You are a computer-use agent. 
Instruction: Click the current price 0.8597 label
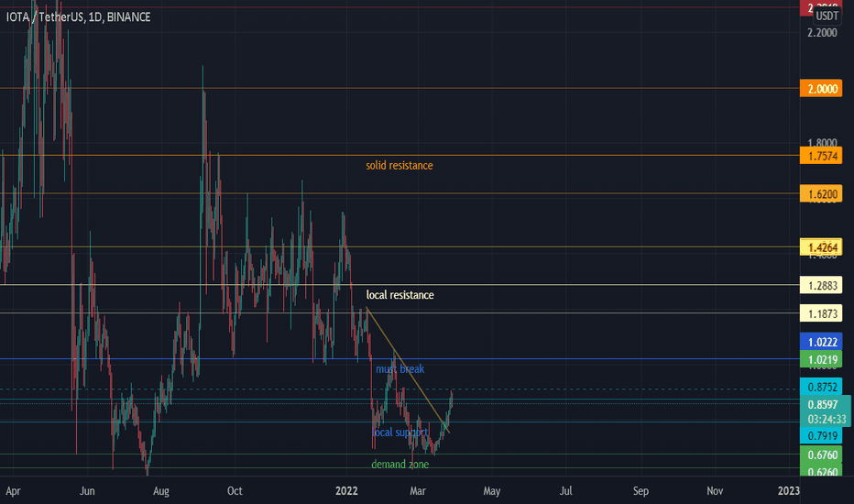tap(823, 404)
